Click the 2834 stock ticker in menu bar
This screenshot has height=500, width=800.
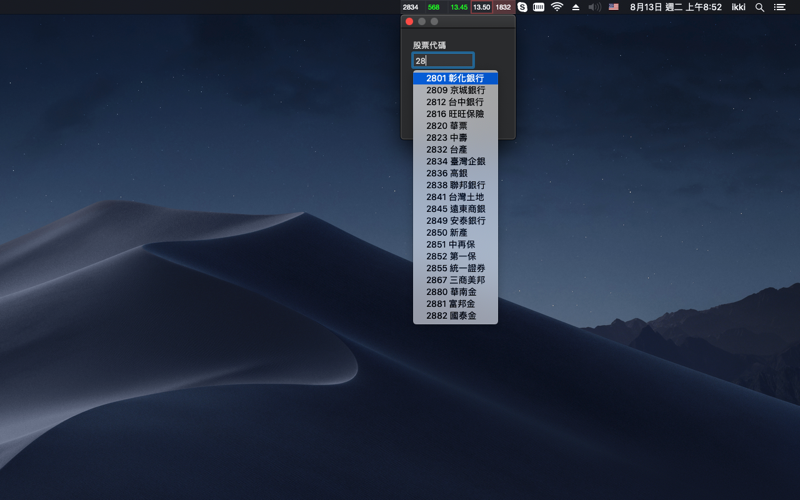410,7
